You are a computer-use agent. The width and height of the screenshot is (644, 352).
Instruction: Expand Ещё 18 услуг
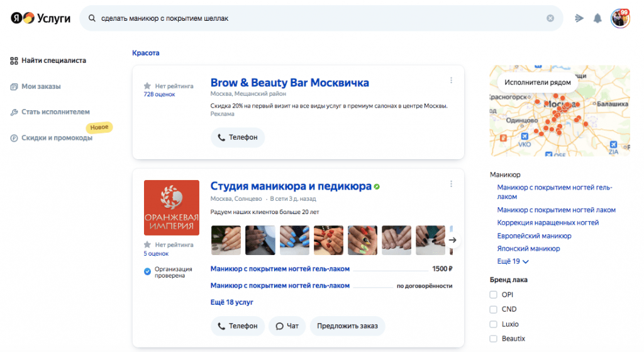click(231, 302)
